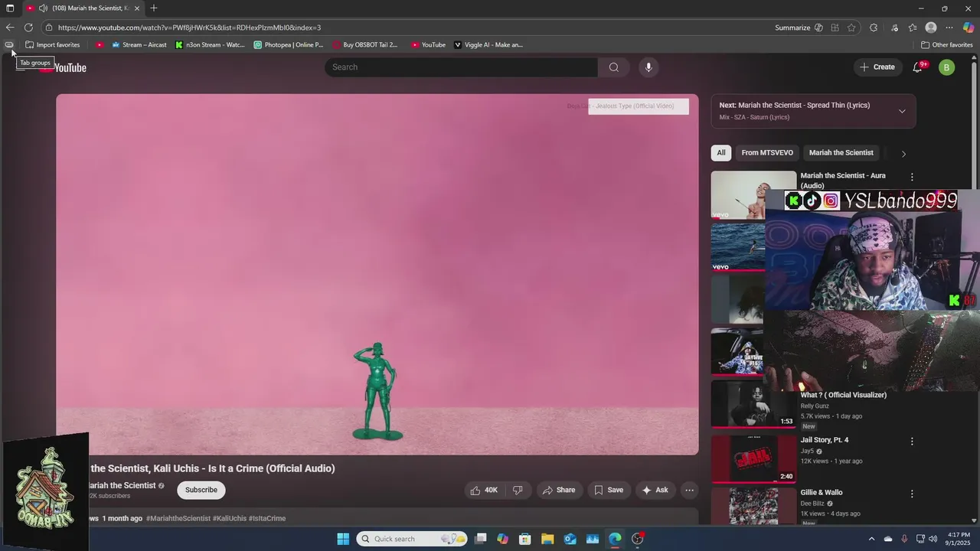Show more filter chips with the right arrow
The width and height of the screenshot is (980, 551).
pos(903,154)
